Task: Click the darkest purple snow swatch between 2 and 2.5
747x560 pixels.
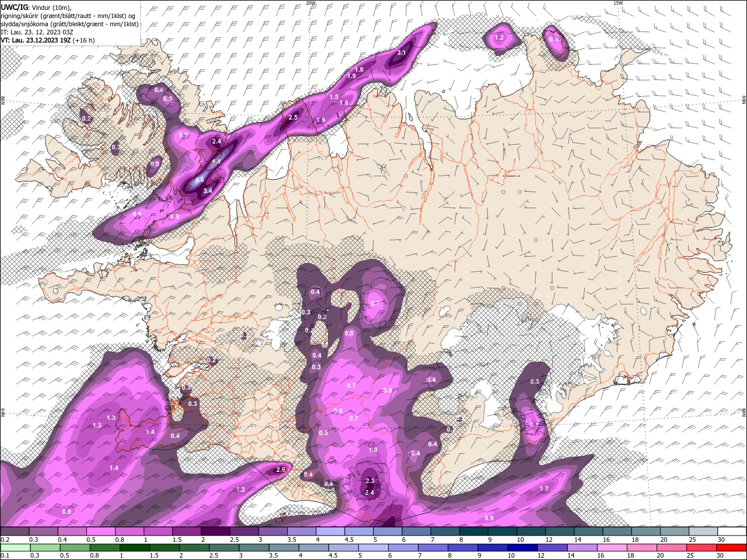Action: (215, 531)
